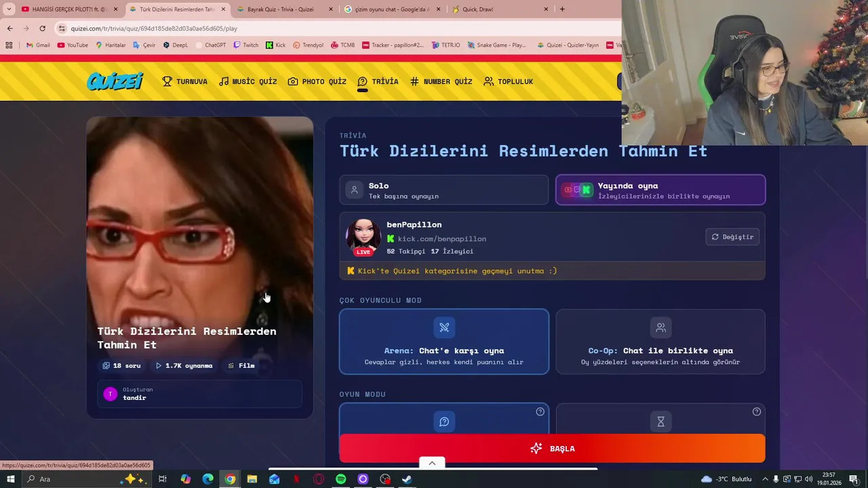The height and width of the screenshot is (488, 868).
Task: Click the Quizei logo in the header
Action: click(x=115, y=81)
